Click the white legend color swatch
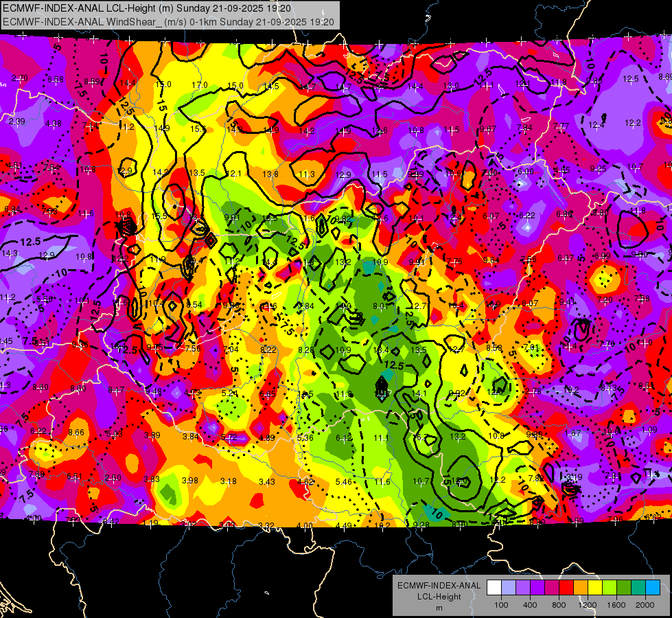The image size is (672, 618). coord(494,588)
